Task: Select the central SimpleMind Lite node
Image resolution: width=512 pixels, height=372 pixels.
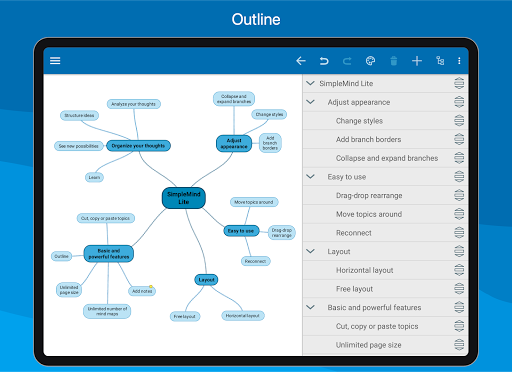Action: (184, 198)
